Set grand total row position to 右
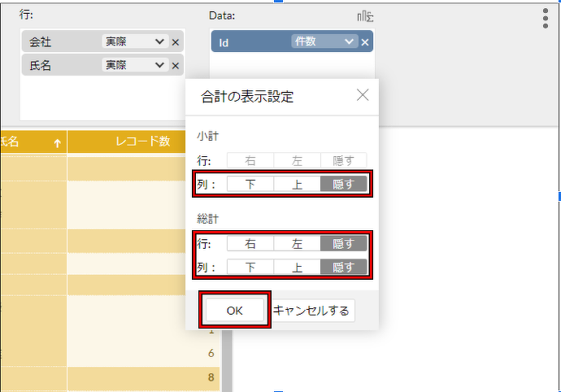This screenshot has width=561, height=392. click(250, 243)
